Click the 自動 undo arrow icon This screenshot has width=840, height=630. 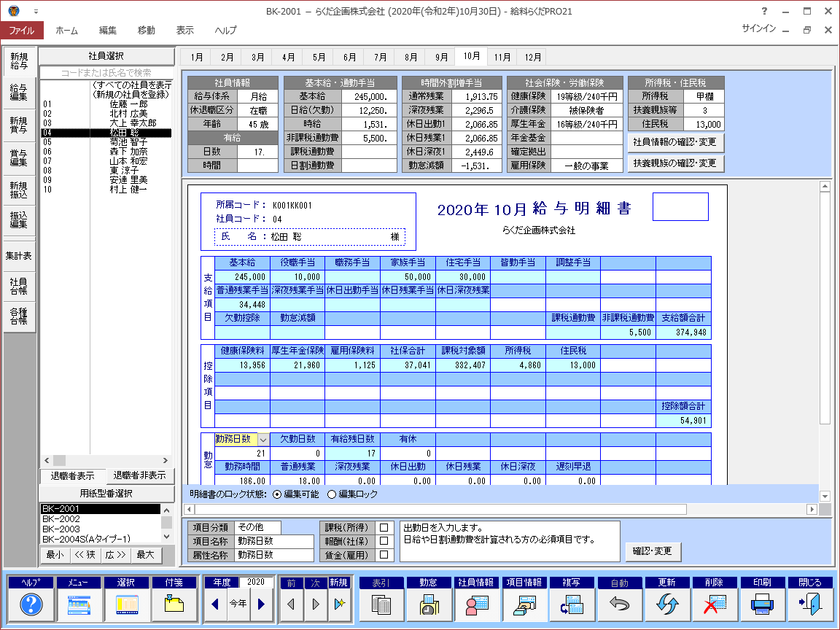[619, 604]
